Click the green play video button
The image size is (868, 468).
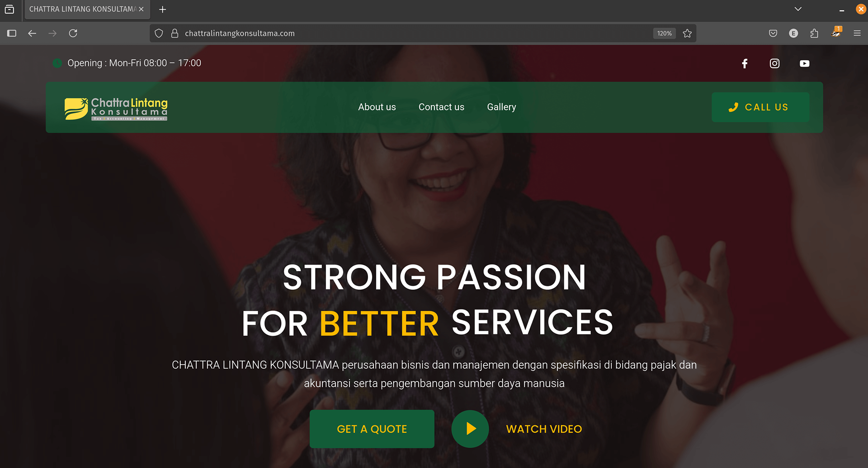click(x=470, y=429)
